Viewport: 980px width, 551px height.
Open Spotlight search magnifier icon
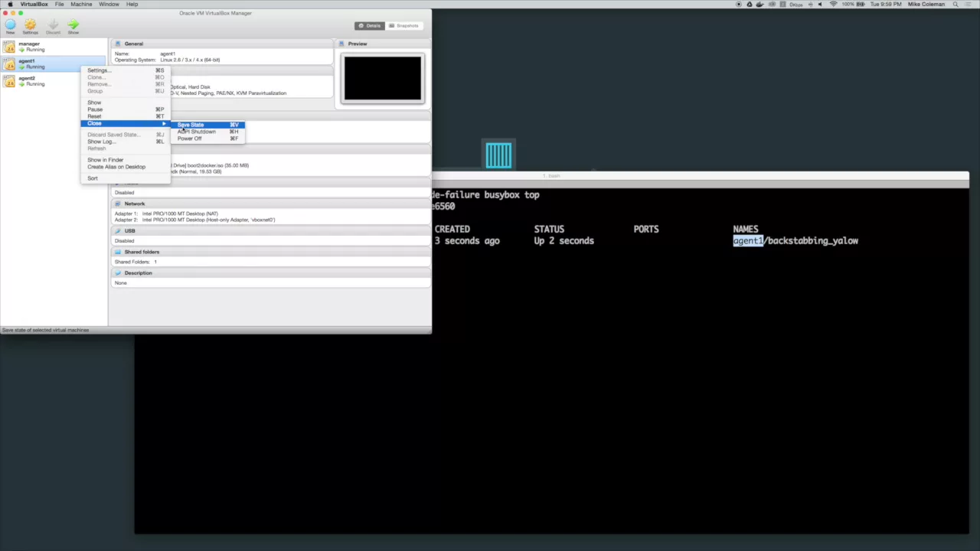coord(956,4)
